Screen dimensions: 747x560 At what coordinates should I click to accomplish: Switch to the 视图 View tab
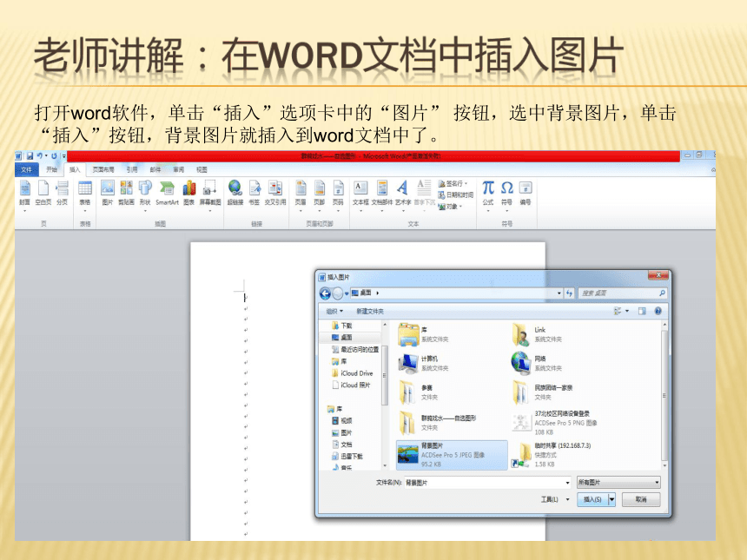click(x=202, y=169)
